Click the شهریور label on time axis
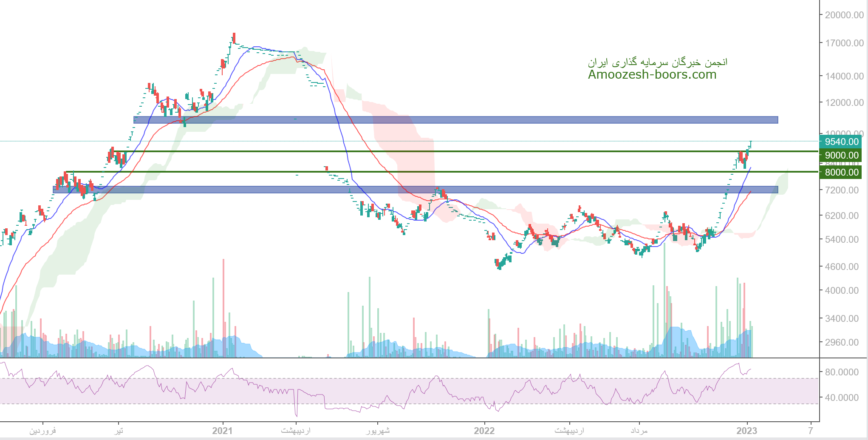Image resolution: width=868 pixels, height=440 pixels. pyautogui.click(x=378, y=431)
